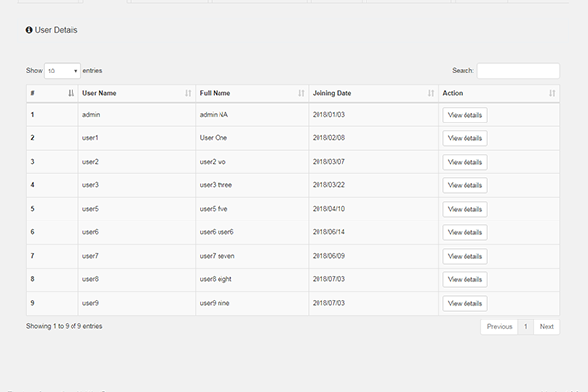Go to Previous page of results
588x392 pixels.
click(x=499, y=327)
